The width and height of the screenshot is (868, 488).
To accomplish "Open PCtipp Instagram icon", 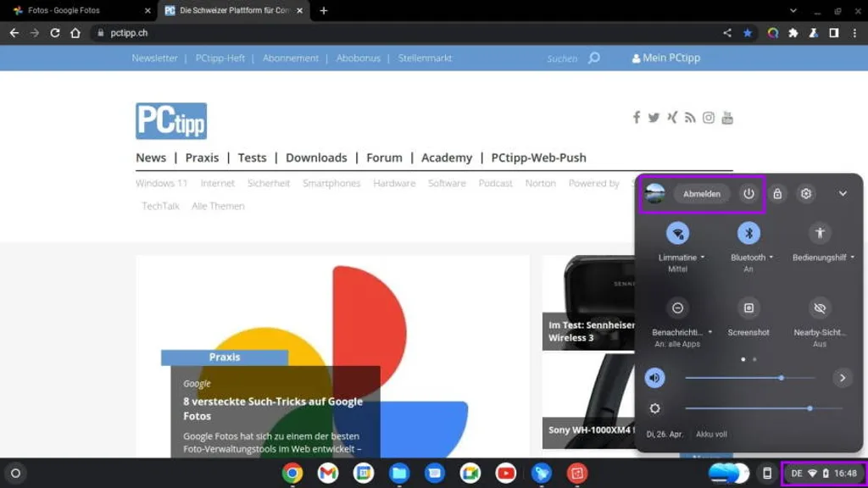I will [x=709, y=117].
